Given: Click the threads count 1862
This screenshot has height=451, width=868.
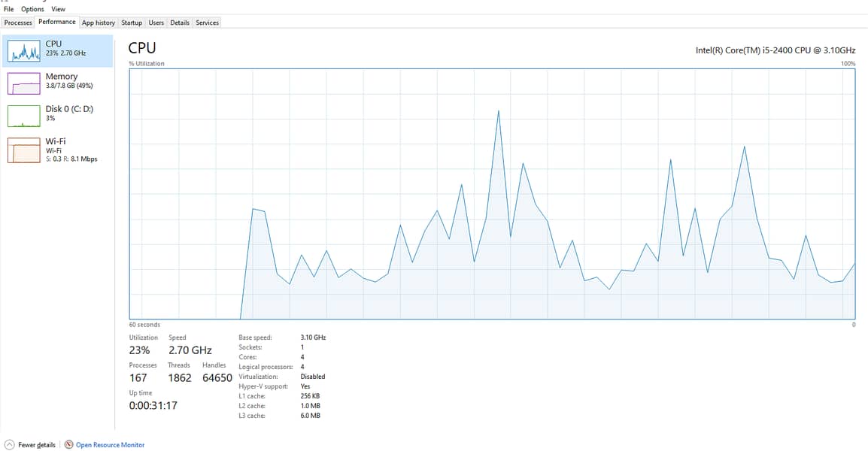Looking at the screenshot, I should pos(180,378).
